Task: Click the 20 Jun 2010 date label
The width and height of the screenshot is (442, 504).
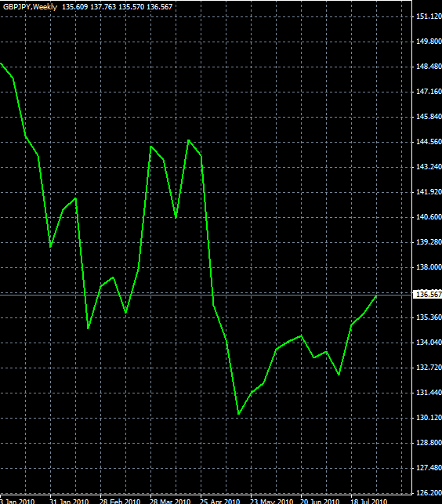Action: coord(320,501)
